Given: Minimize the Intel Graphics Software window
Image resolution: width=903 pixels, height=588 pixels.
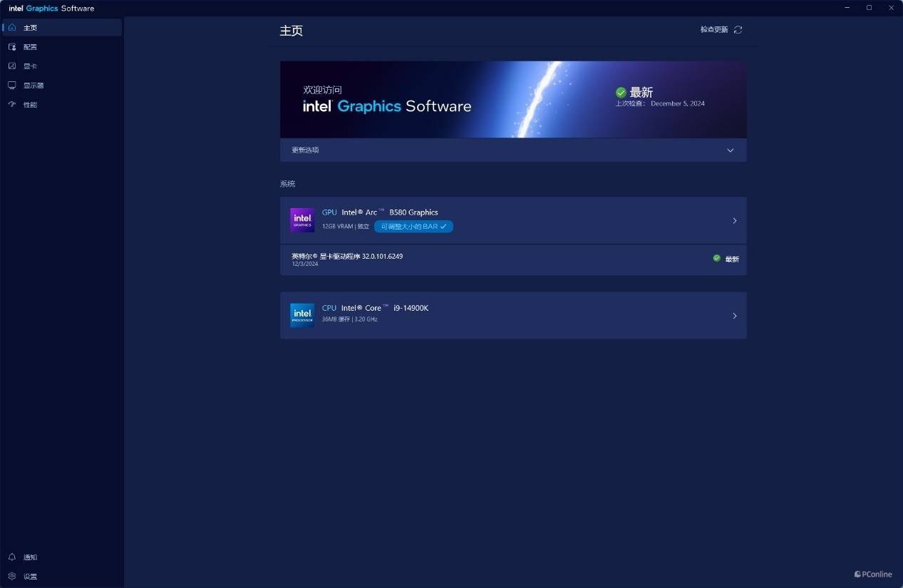Looking at the screenshot, I should pos(848,8).
